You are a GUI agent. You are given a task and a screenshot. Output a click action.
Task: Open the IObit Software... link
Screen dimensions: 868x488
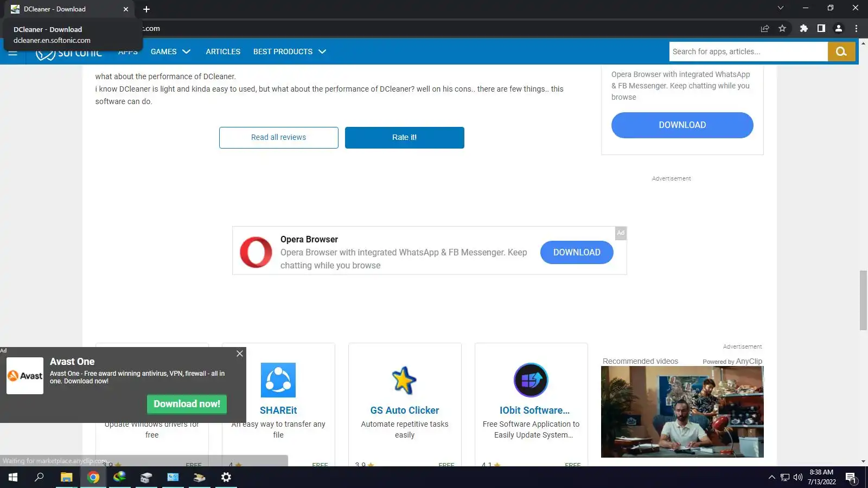(534, 410)
